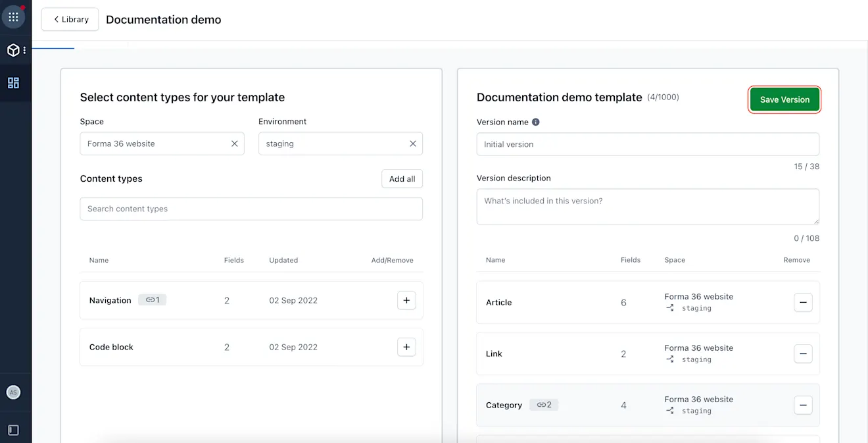Click the Fields header in left table
The image size is (868, 443).
tap(234, 261)
